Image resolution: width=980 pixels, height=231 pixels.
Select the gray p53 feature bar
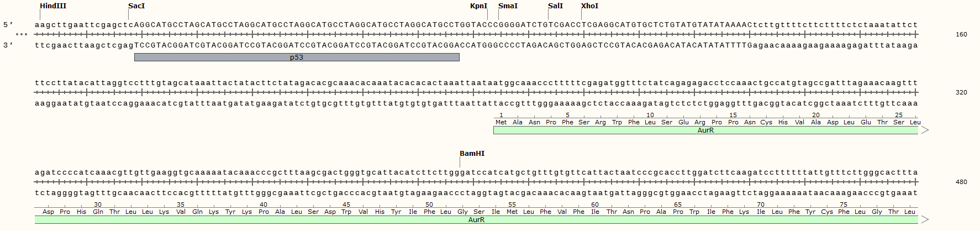pyautogui.click(x=297, y=57)
